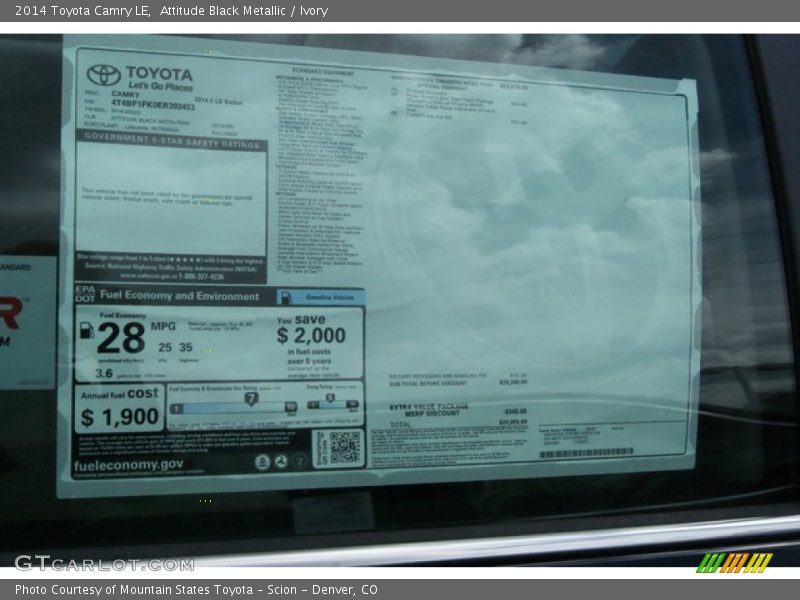This screenshot has height=600, width=800.
Task: Click the smog rating scale marker
Action: 329,398
